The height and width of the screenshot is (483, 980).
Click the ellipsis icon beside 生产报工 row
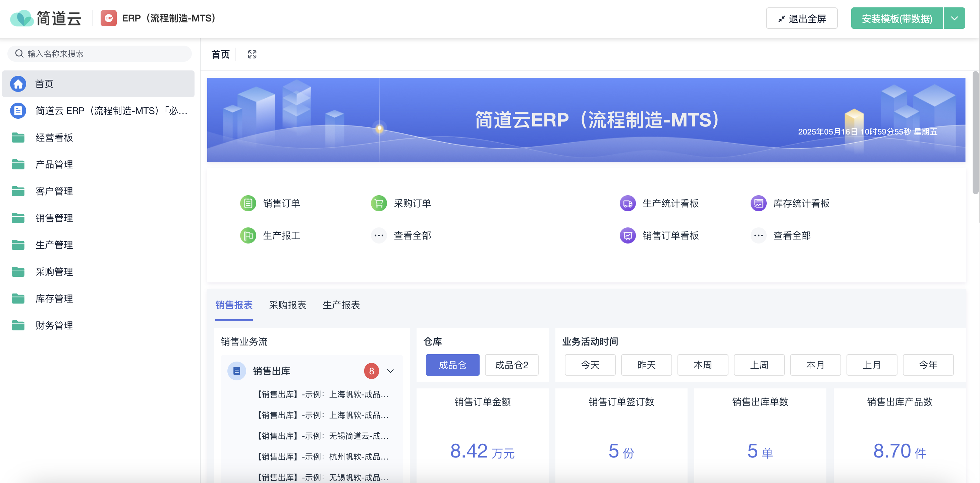coord(379,235)
